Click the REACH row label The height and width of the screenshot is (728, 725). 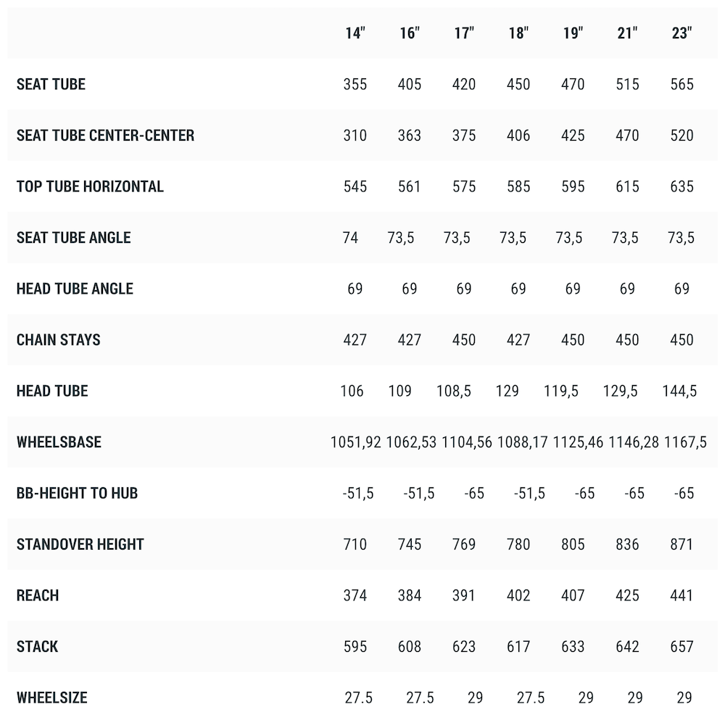[x=38, y=595]
